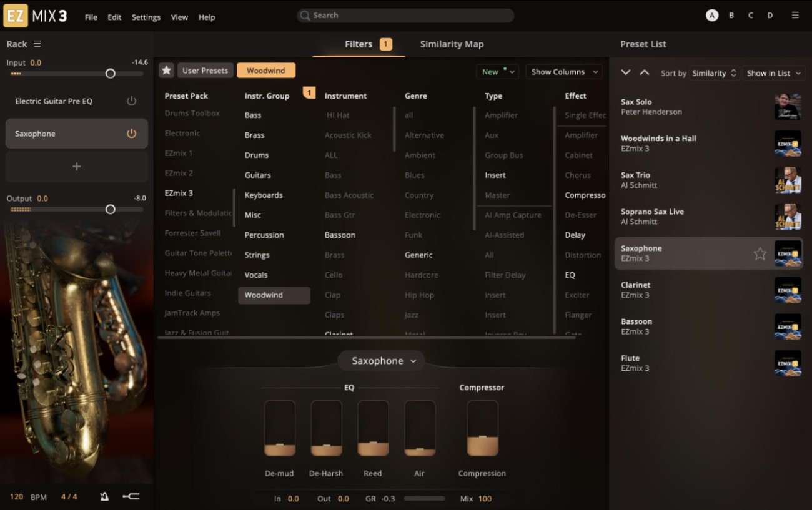The height and width of the screenshot is (510, 812).
Task: Click the EZ MIX 3 logo
Action: pos(34,16)
